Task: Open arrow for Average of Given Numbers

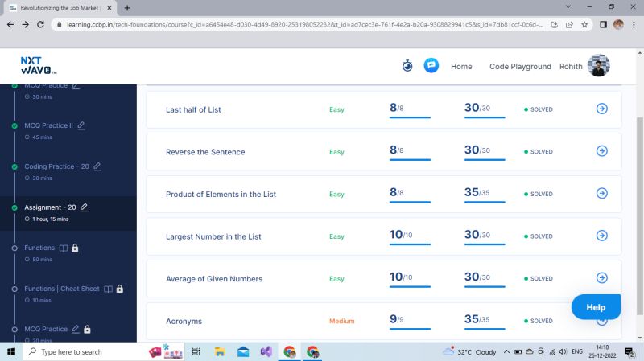Action: [x=601, y=278]
